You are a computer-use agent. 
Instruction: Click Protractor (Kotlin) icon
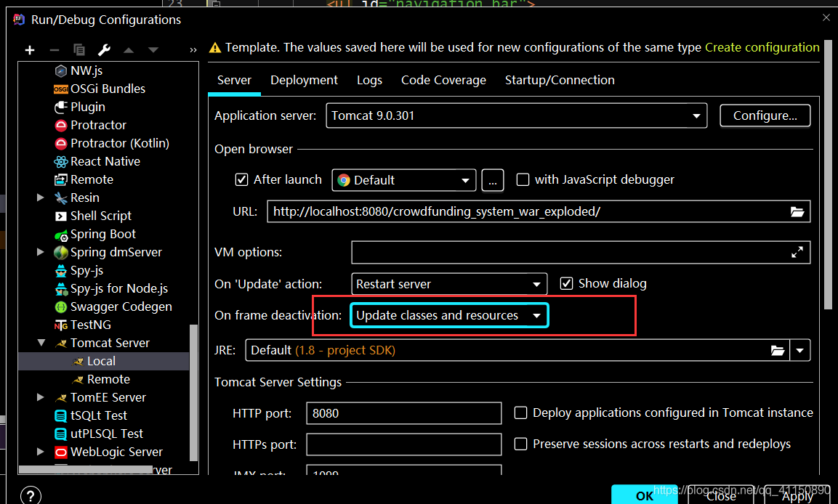coord(61,144)
